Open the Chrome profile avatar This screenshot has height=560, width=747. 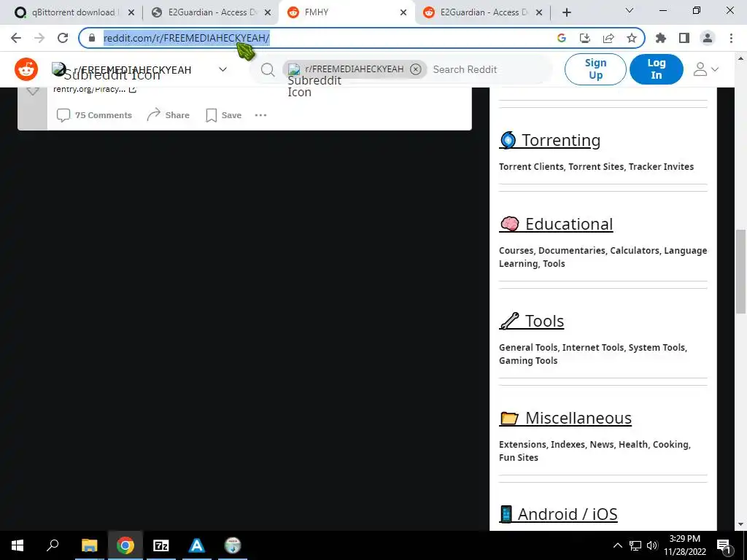point(708,38)
